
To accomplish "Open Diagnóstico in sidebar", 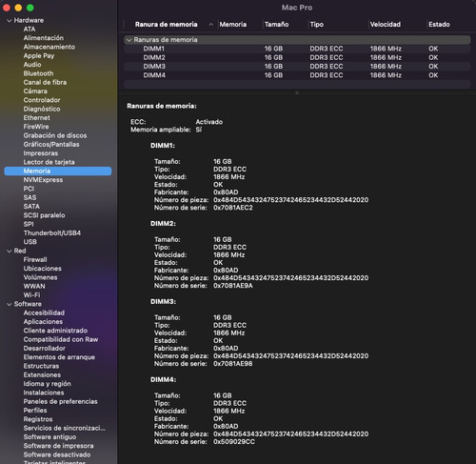I will point(42,110).
